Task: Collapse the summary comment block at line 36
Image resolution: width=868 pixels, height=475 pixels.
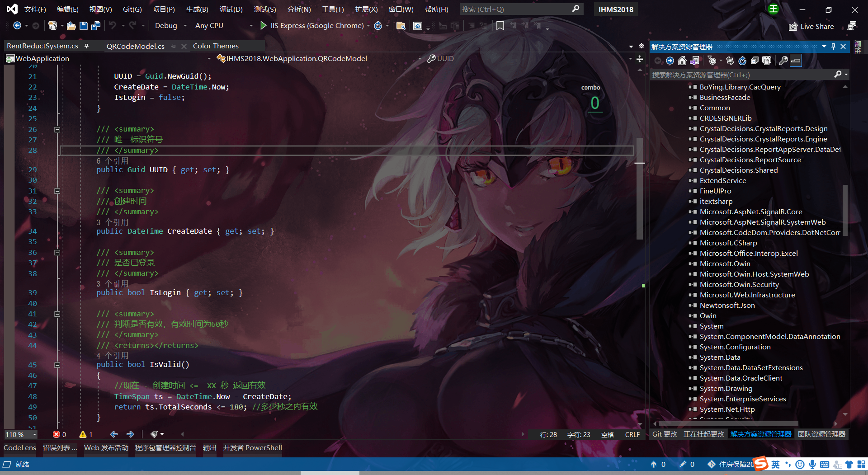Action: click(x=57, y=253)
